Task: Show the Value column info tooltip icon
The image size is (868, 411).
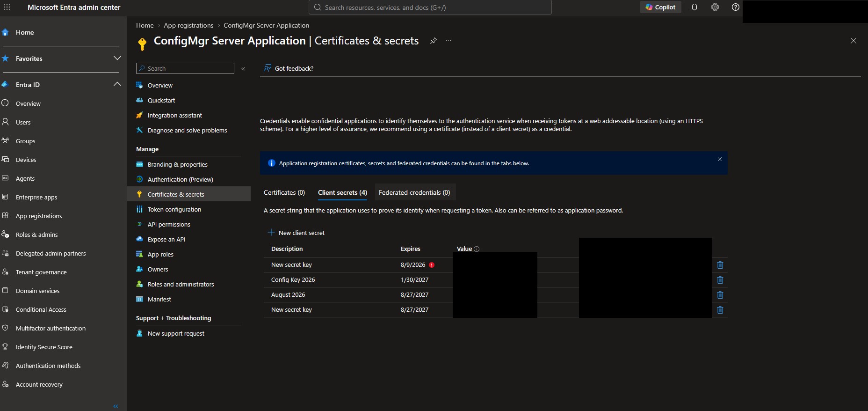Action: 477,249
